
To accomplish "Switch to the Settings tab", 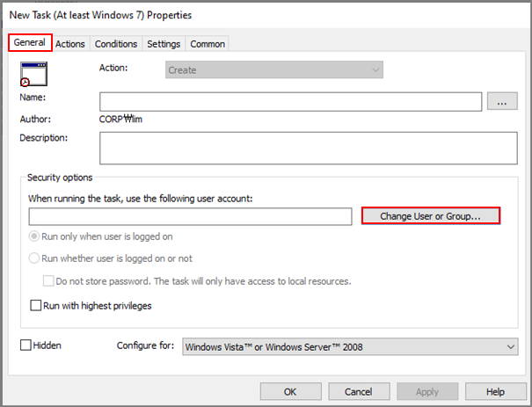I will pyautogui.click(x=164, y=44).
